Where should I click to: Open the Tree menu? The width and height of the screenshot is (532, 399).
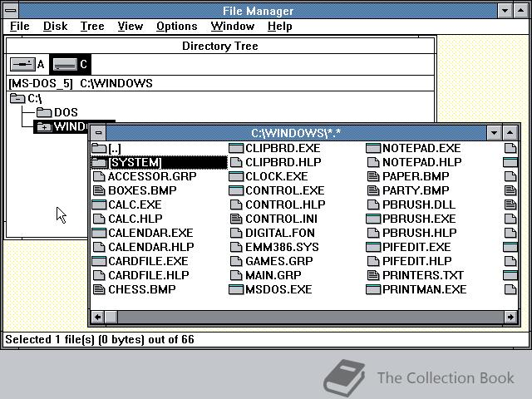pos(92,26)
